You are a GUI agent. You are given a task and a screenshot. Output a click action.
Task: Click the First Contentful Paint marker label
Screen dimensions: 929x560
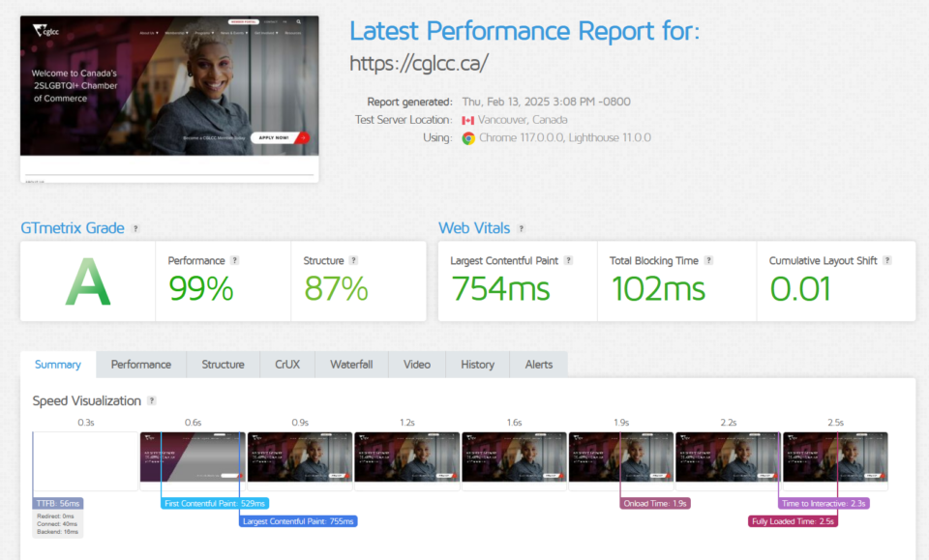coord(215,503)
